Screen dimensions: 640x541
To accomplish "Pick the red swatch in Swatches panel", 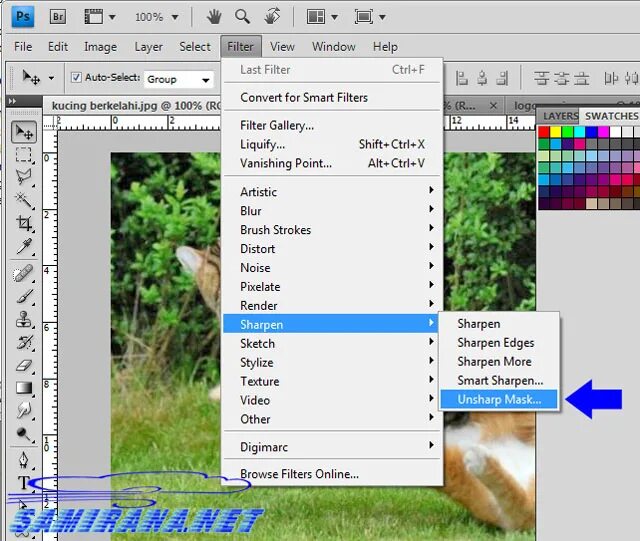I will point(544,132).
